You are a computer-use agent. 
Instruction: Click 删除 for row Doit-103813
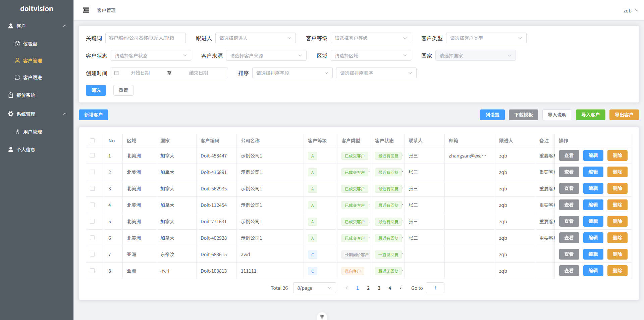(x=618, y=271)
